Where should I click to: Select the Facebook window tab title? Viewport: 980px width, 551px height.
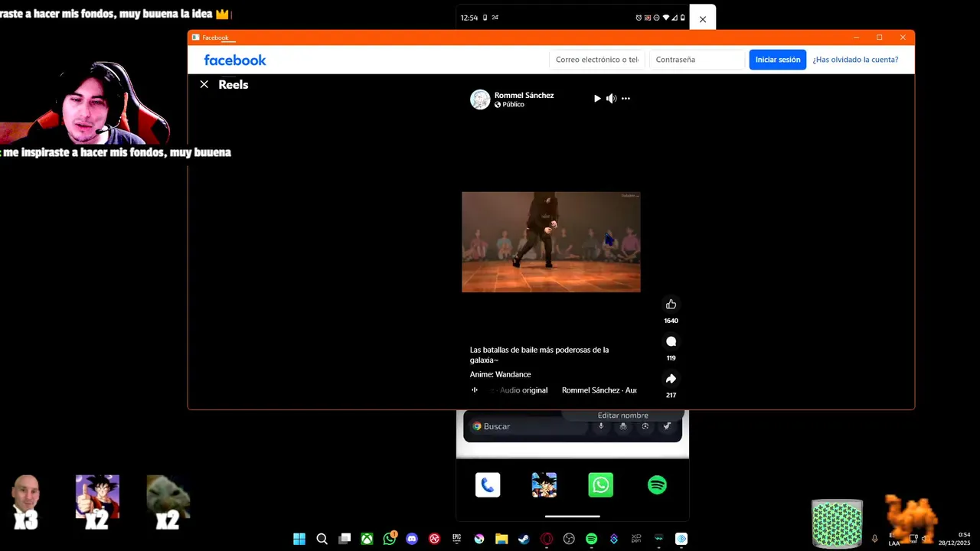click(x=215, y=37)
